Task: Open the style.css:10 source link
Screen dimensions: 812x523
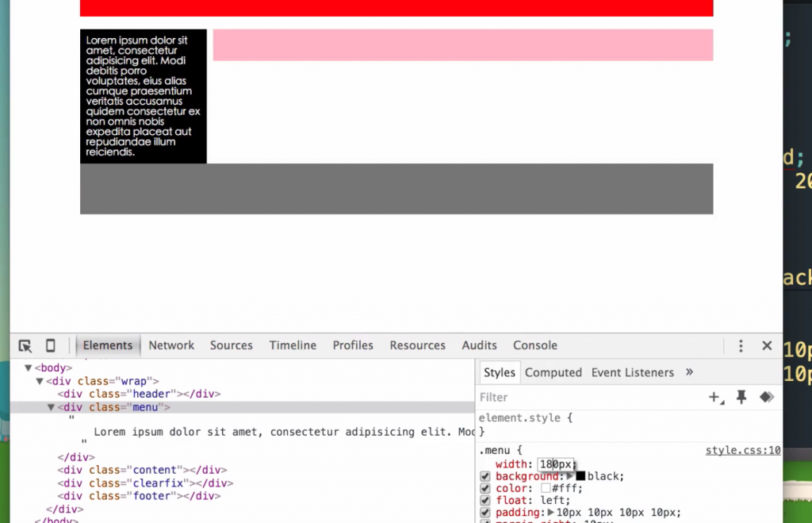Action: point(742,451)
